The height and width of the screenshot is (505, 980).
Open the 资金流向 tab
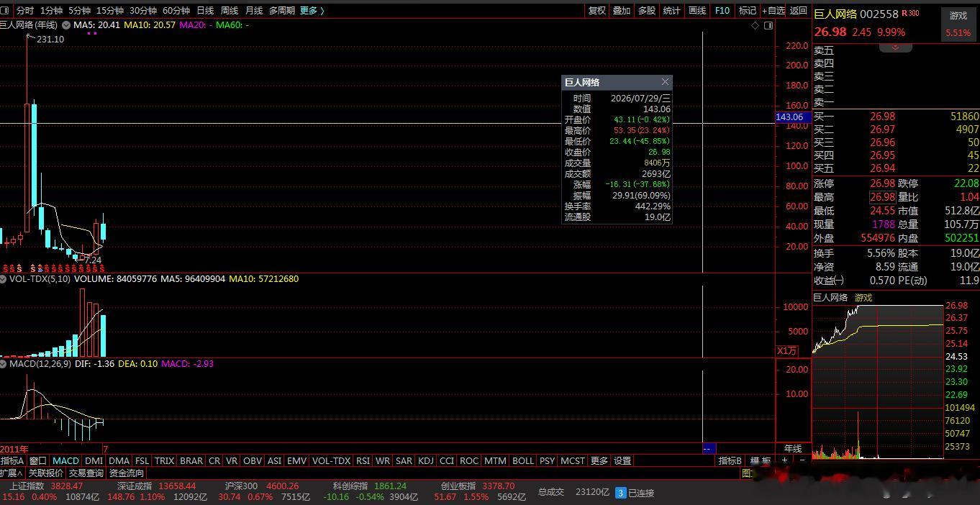(127, 473)
